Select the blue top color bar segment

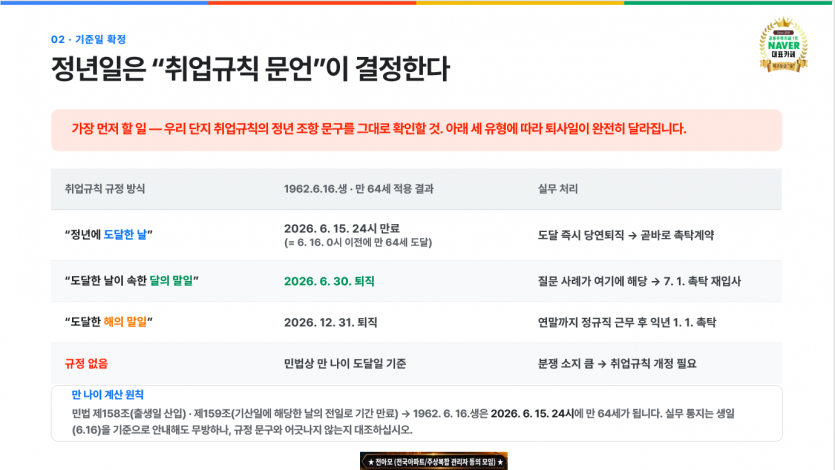coord(104,2)
